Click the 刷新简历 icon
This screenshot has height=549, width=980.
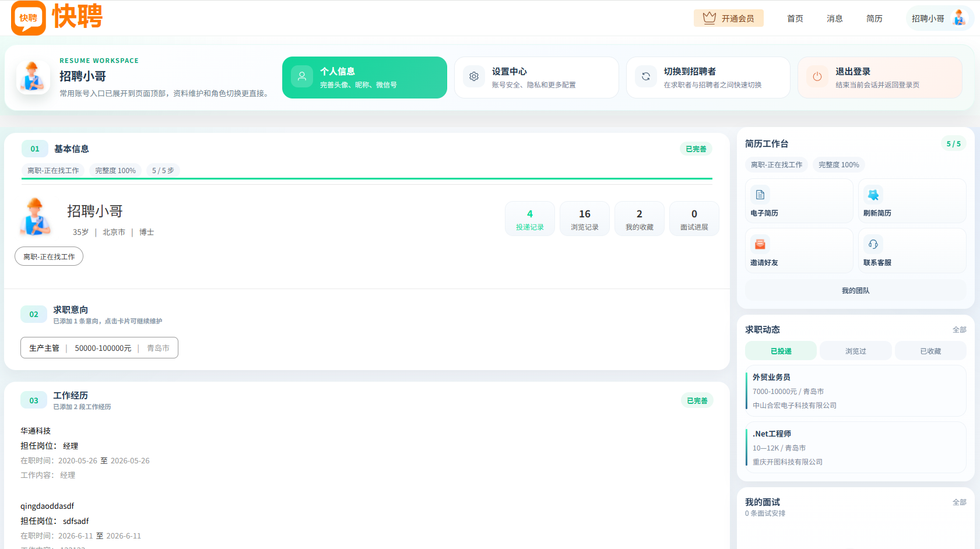click(x=873, y=195)
